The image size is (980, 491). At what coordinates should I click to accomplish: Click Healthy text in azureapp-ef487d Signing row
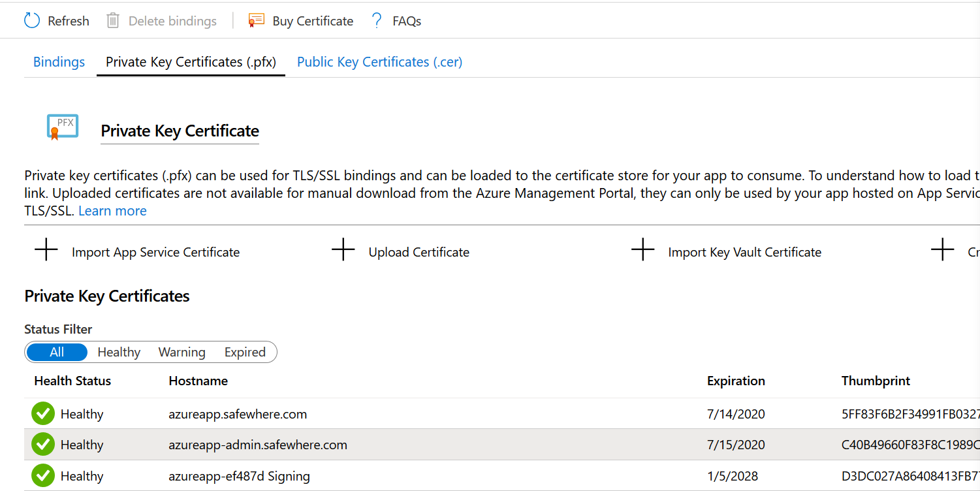click(x=82, y=476)
